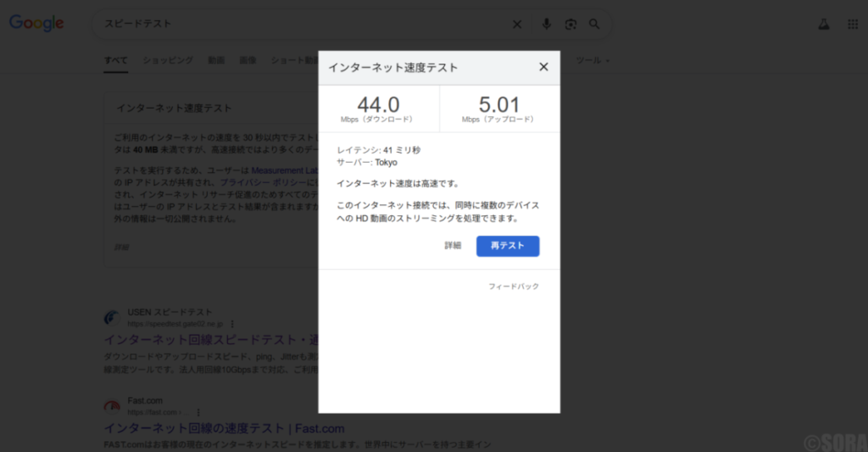Click インターネット速度は高速です。 message
The width and height of the screenshot is (868, 452).
[x=399, y=183]
